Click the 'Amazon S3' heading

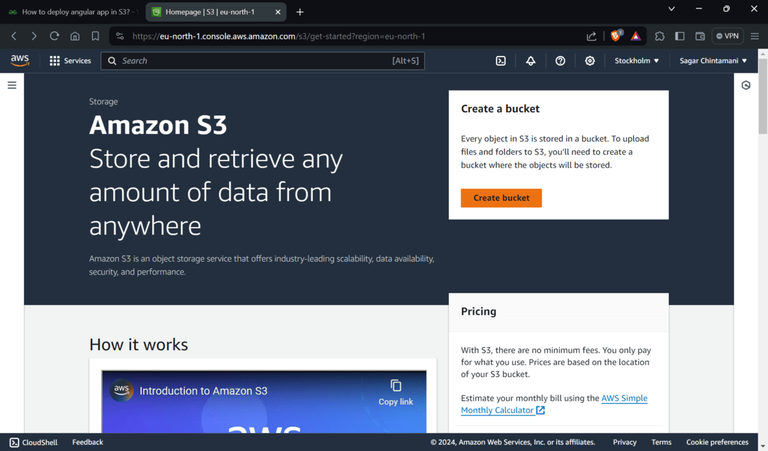pyautogui.click(x=158, y=125)
